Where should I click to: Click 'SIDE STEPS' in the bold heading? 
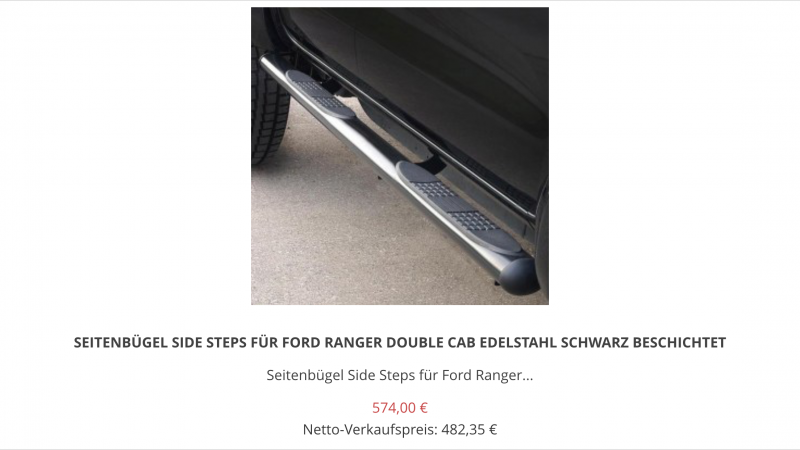[209, 342]
